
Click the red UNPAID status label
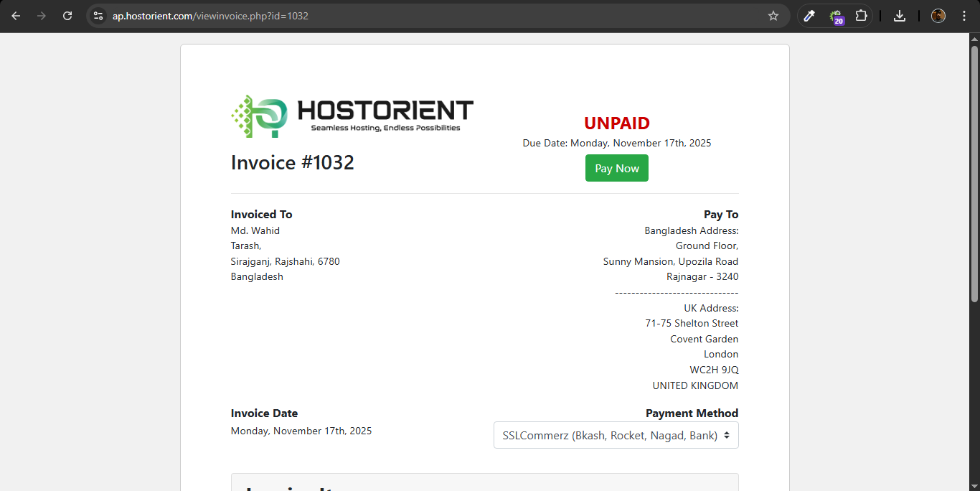(616, 123)
